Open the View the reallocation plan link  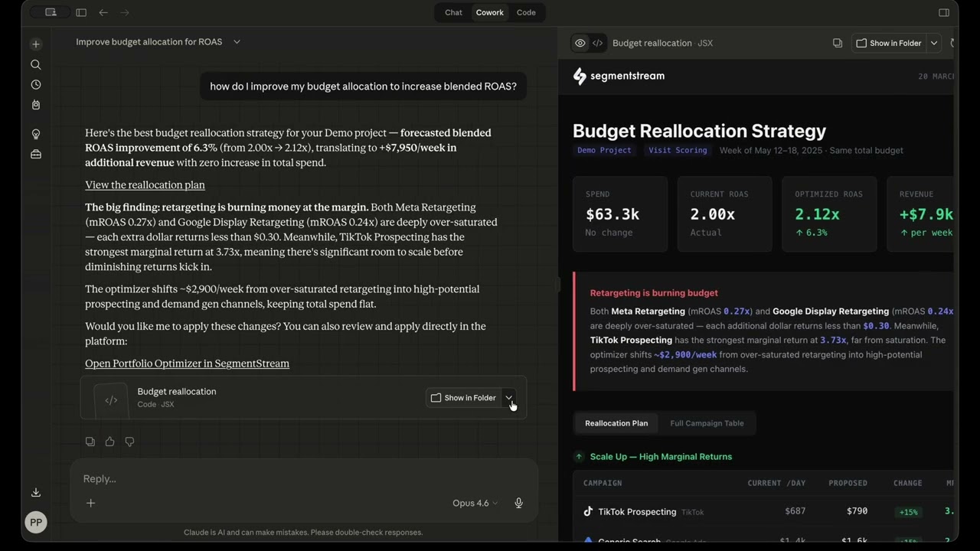(145, 184)
